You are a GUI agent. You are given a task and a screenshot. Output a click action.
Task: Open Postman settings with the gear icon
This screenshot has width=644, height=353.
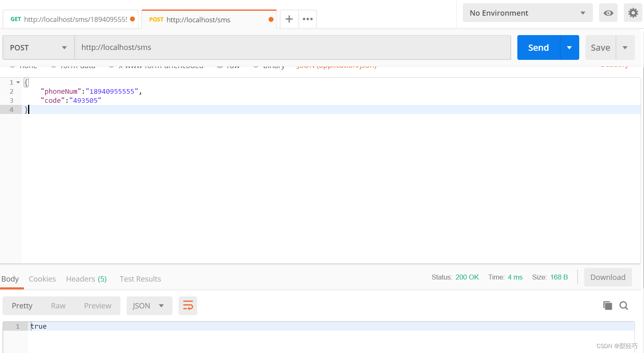pyautogui.click(x=632, y=13)
